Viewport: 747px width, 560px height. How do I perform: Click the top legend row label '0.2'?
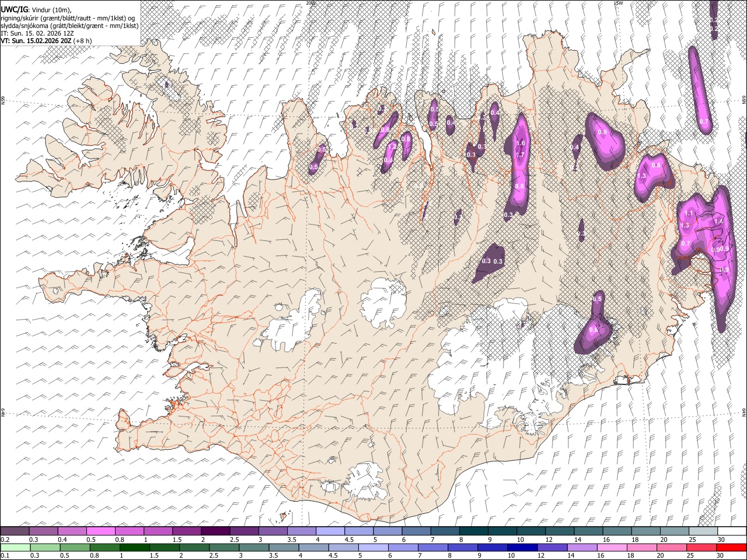pos(4,540)
